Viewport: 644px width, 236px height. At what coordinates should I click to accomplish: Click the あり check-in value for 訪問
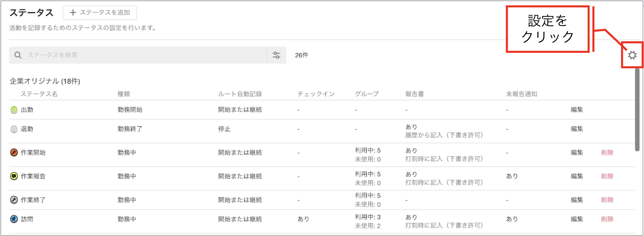pos(303,219)
